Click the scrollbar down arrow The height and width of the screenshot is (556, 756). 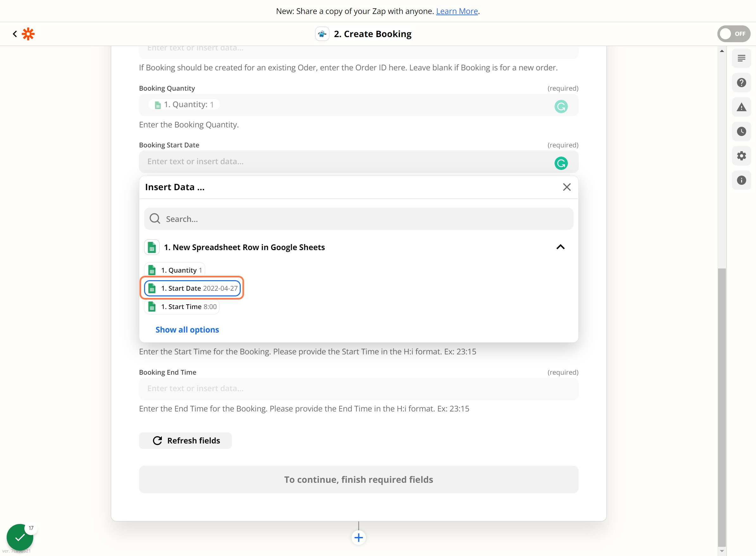tap(722, 551)
